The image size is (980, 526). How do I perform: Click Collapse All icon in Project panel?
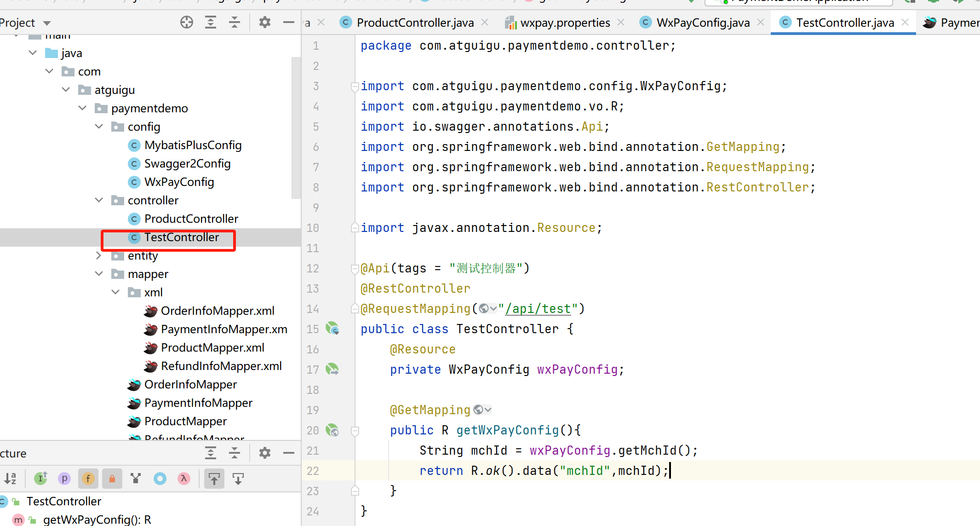pyautogui.click(x=235, y=22)
